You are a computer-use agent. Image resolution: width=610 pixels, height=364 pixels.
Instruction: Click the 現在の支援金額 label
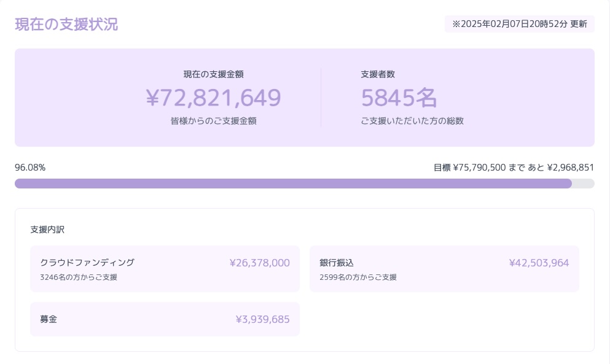(x=214, y=74)
